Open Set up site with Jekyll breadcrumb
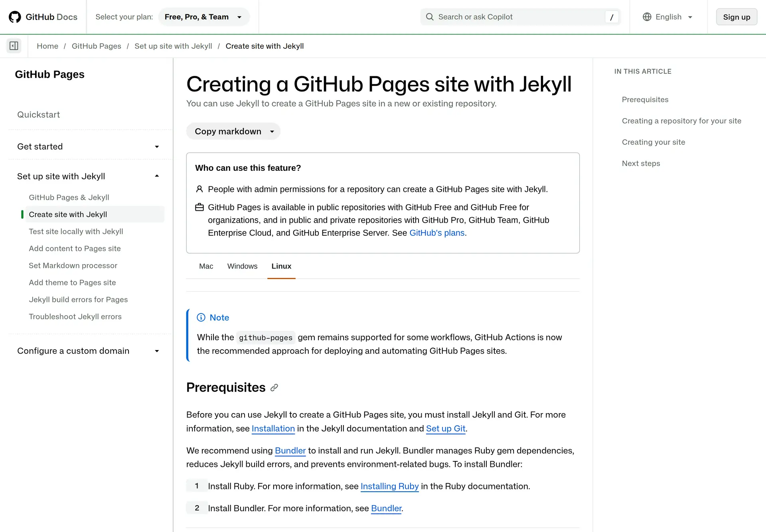 [x=173, y=46]
